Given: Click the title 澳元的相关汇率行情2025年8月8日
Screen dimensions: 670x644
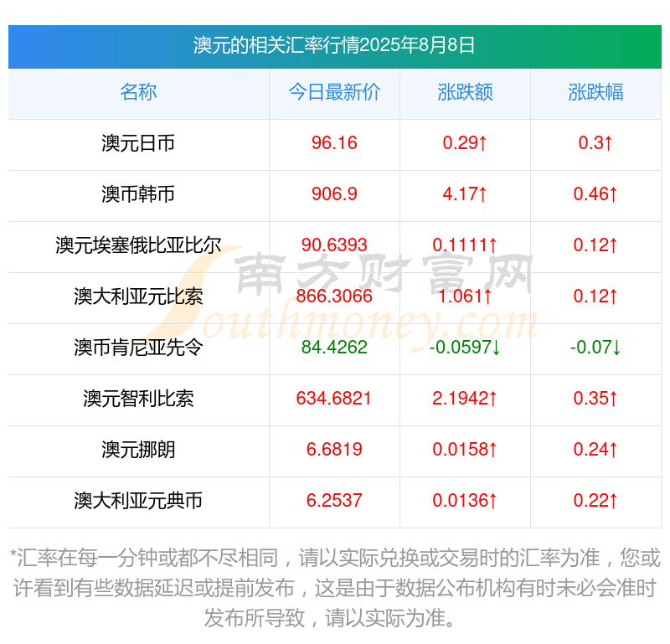Looking at the screenshot, I should (334, 45).
